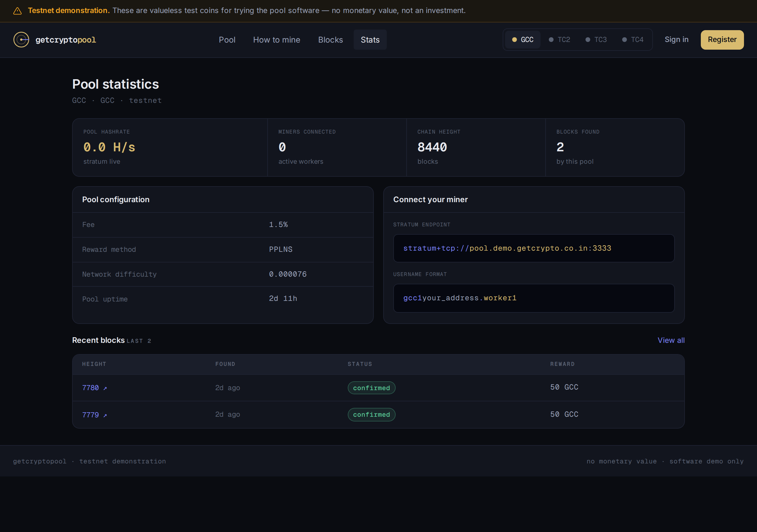The height and width of the screenshot is (532, 757).
Task: Click the Pool statistics heading
Action: (x=115, y=85)
